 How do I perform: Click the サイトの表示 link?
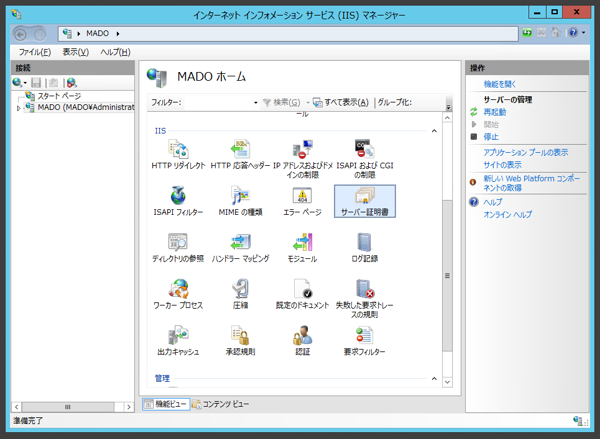(x=502, y=165)
